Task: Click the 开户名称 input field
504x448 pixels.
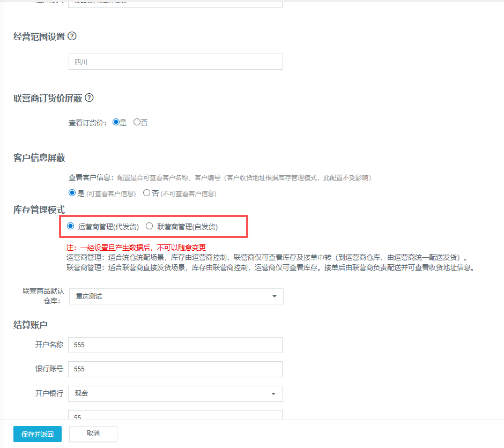Action: 175,345
